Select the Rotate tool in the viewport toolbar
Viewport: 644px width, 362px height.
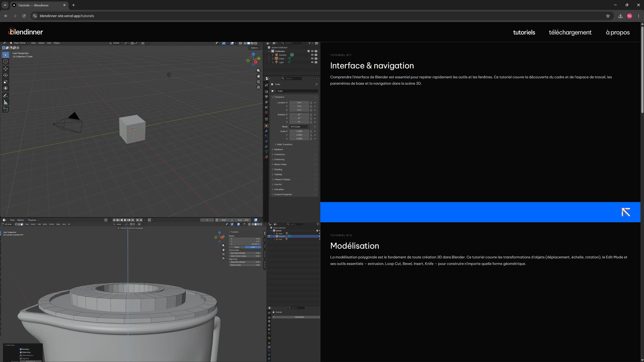coord(6,75)
